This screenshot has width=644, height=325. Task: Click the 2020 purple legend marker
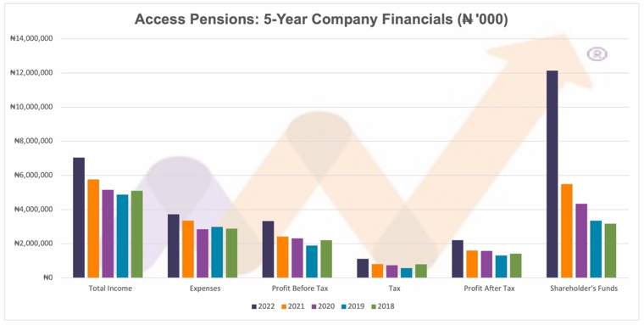pyautogui.click(x=314, y=306)
